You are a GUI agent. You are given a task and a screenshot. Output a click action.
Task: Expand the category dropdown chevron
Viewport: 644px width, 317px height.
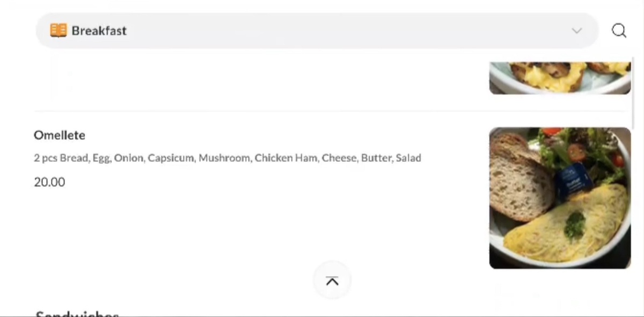click(x=576, y=31)
